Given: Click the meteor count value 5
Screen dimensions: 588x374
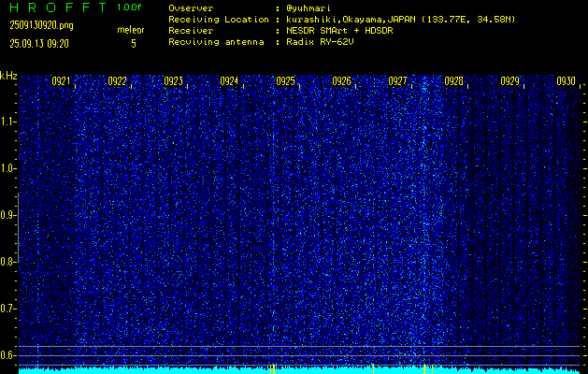Looking at the screenshot, I should (x=134, y=44).
